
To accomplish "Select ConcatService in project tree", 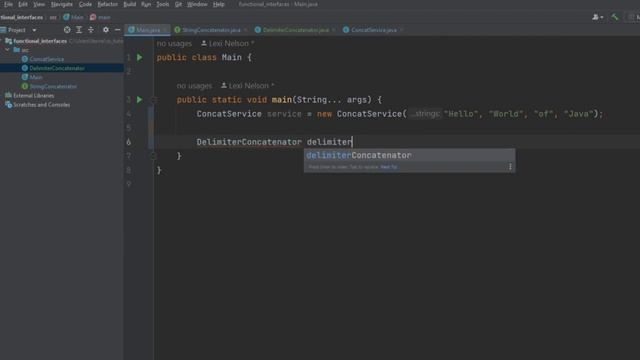I will click(x=47, y=59).
